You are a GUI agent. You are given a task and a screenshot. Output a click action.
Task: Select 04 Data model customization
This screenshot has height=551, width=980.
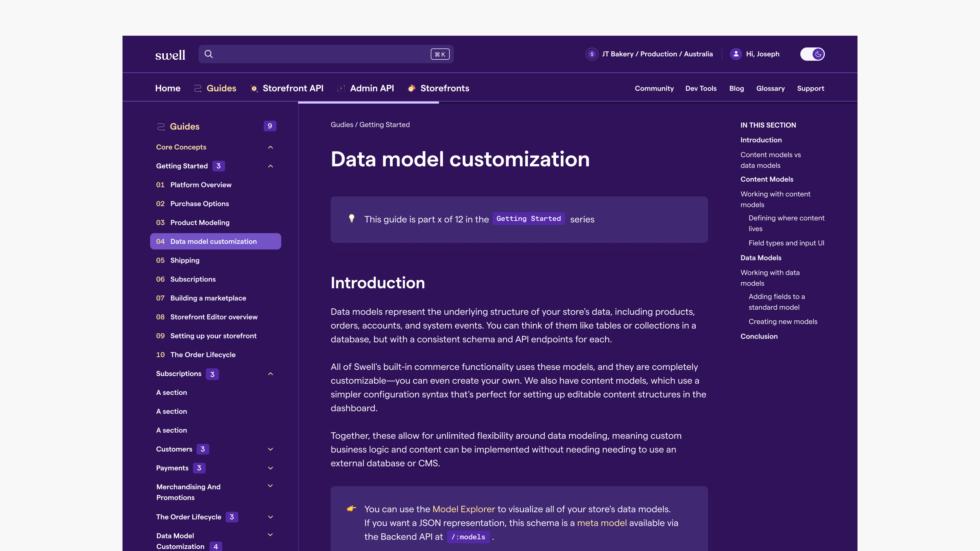(215, 242)
